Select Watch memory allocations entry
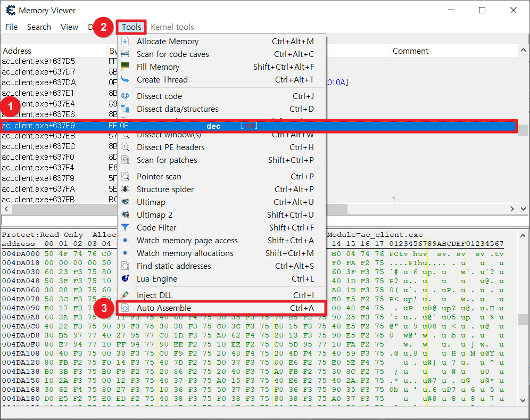The width and height of the screenshot is (530, 420). [221, 253]
